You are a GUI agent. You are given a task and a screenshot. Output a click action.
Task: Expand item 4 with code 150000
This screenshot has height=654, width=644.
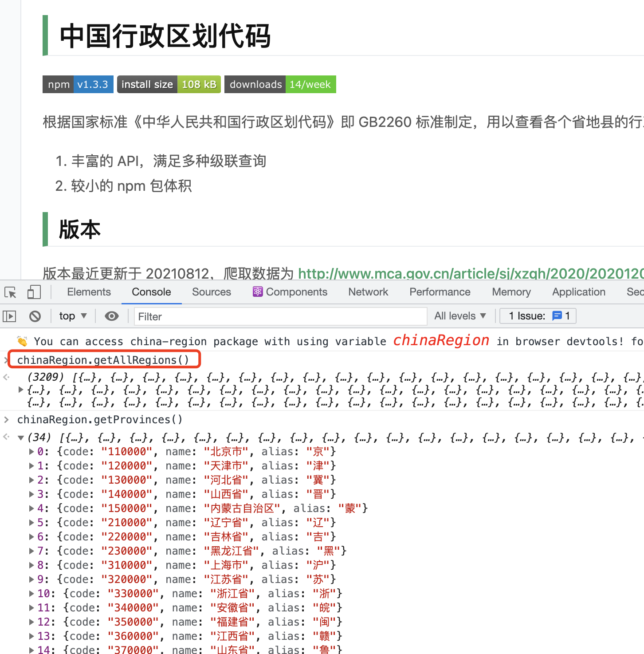coord(31,508)
